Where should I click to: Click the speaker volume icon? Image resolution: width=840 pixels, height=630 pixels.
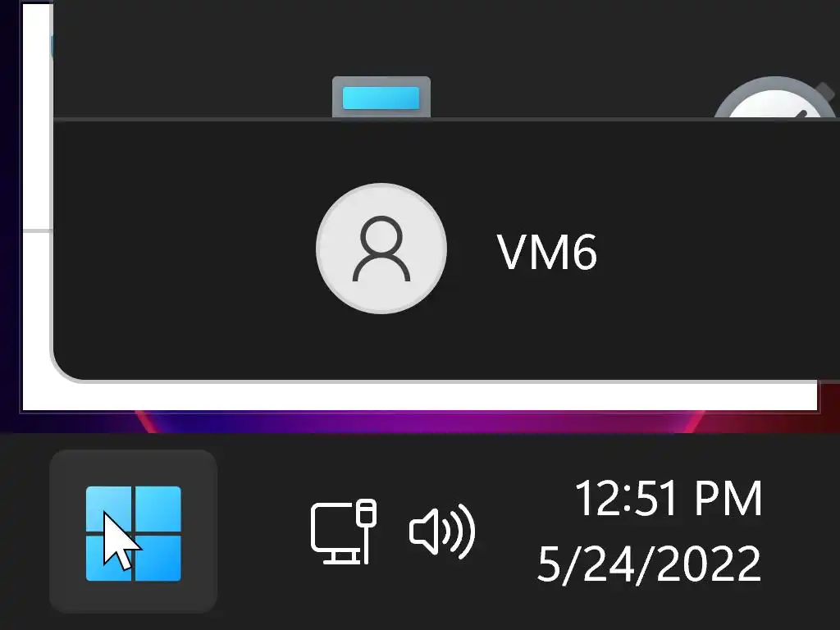point(442,532)
